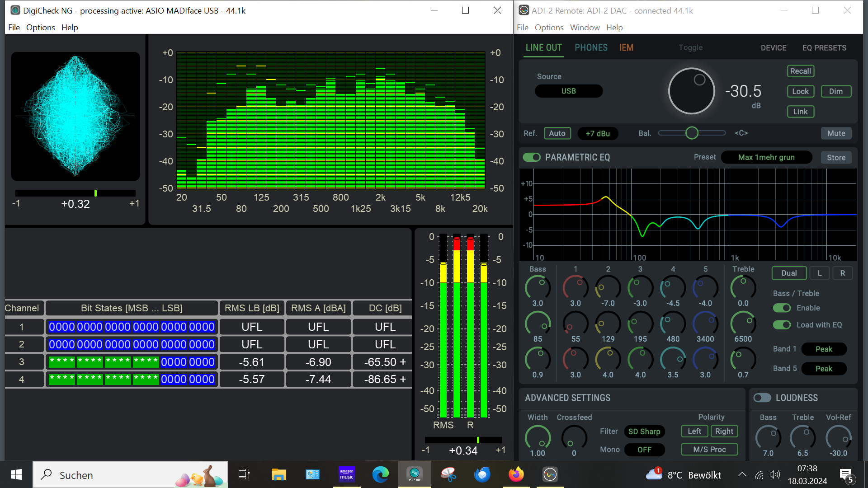868x488 pixels.
Task: Adjust the Crossfeed knob at 0
Action: click(x=574, y=437)
